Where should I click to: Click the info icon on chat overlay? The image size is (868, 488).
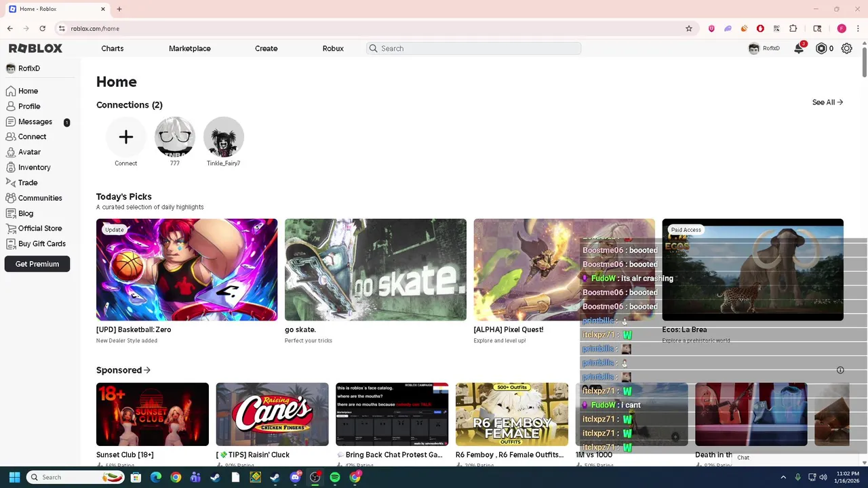[840, 370]
